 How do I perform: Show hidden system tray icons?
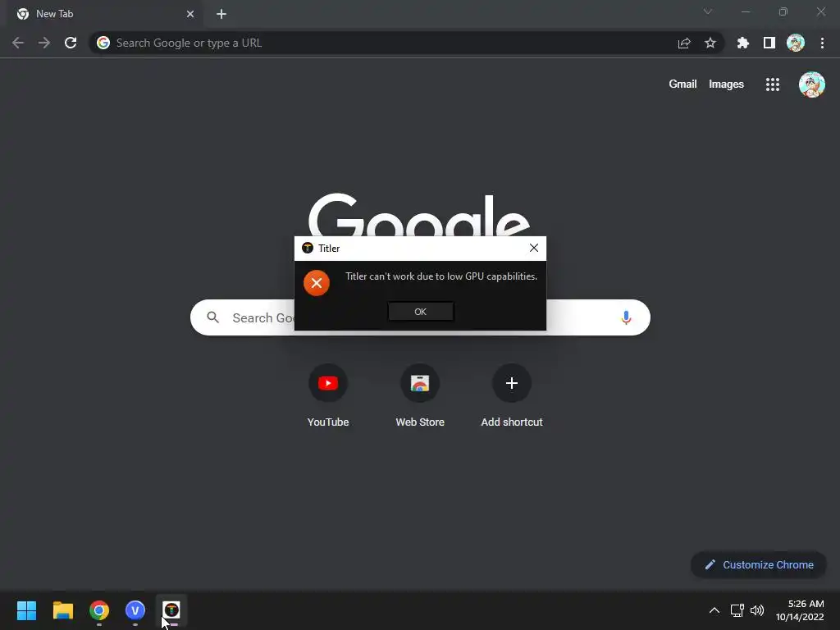(714, 610)
